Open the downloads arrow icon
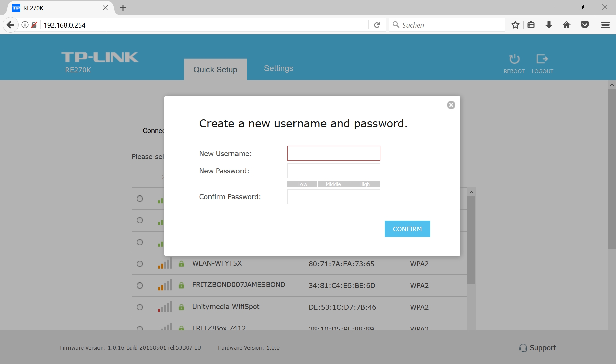Image resolution: width=616 pixels, height=364 pixels. click(549, 25)
